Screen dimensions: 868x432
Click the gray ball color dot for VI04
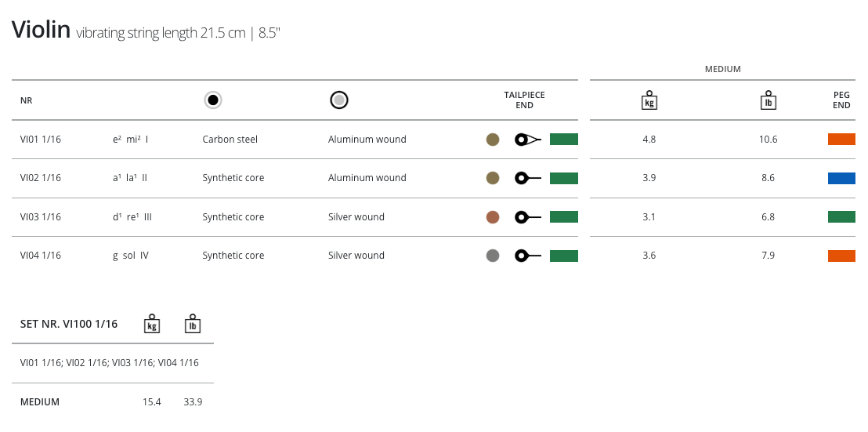coord(493,256)
